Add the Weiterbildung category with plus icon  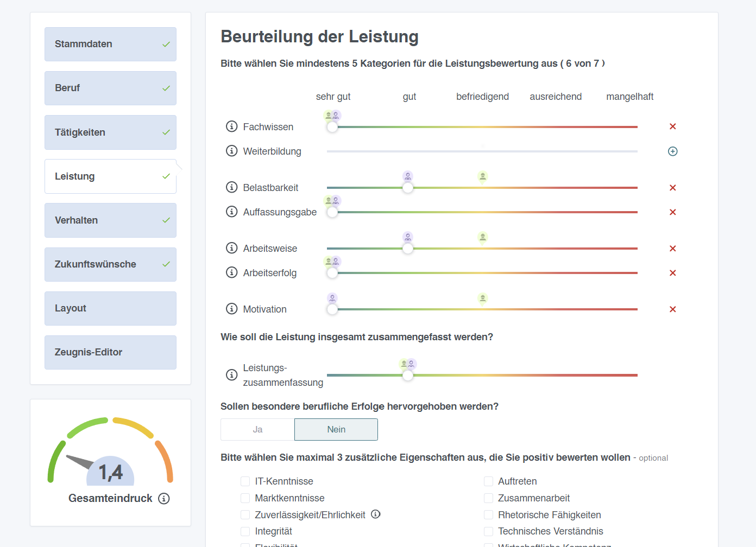672,151
